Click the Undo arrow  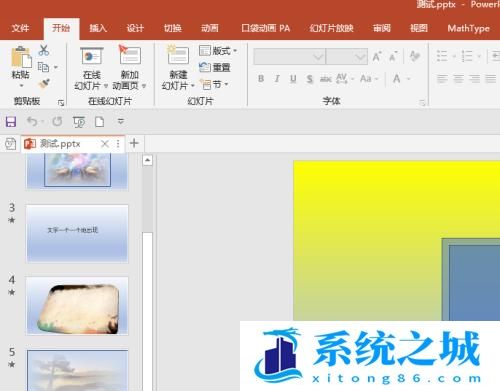click(32, 122)
